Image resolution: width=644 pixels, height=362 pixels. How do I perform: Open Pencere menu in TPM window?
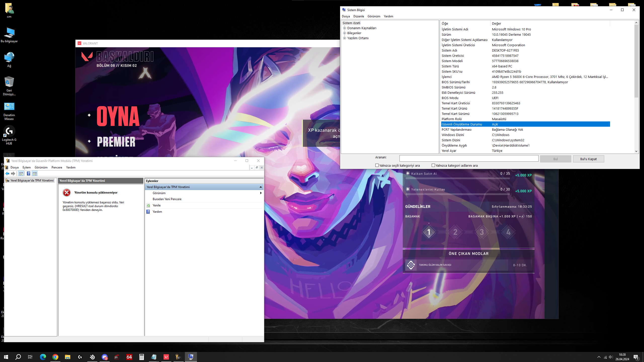point(57,167)
